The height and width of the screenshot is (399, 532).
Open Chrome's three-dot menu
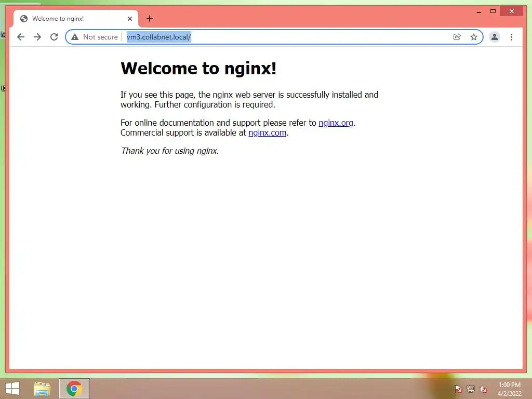pos(511,37)
